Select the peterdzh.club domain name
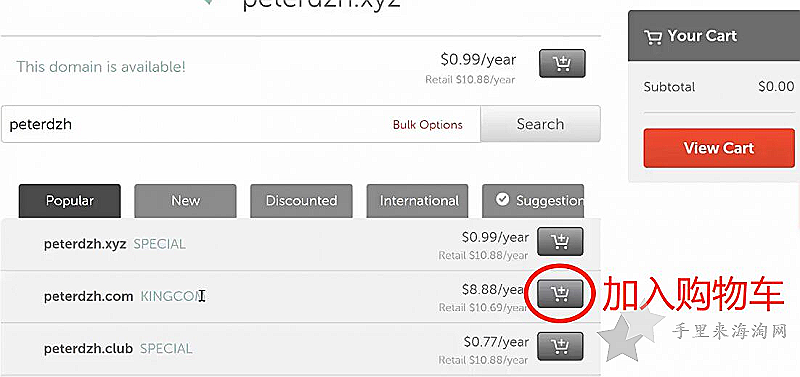The height and width of the screenshot is (377, 800). [88, 349]
